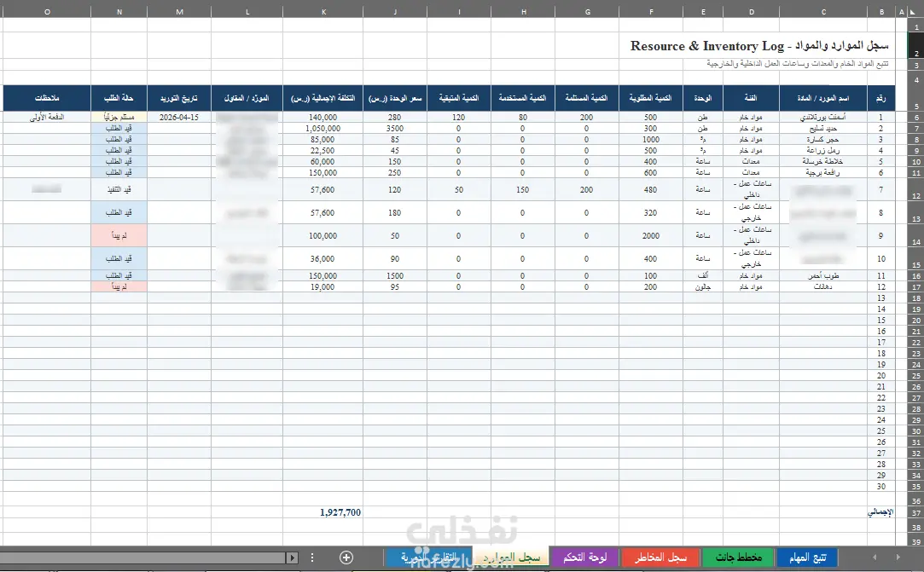Viewport: 924px width, 572px height.
Task: Click the total cost cell 140,000
Action: click(323, 118)
